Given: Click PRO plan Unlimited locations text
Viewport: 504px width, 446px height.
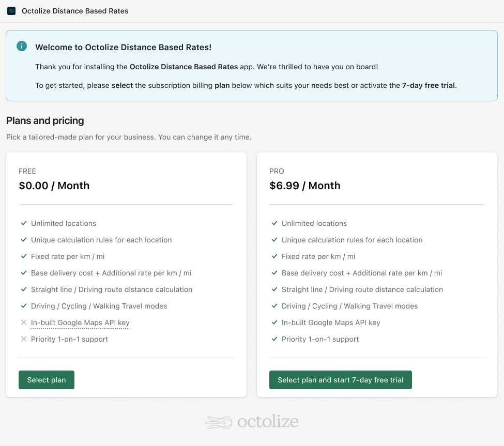Looking at the screenshot, I should point(314,223).
